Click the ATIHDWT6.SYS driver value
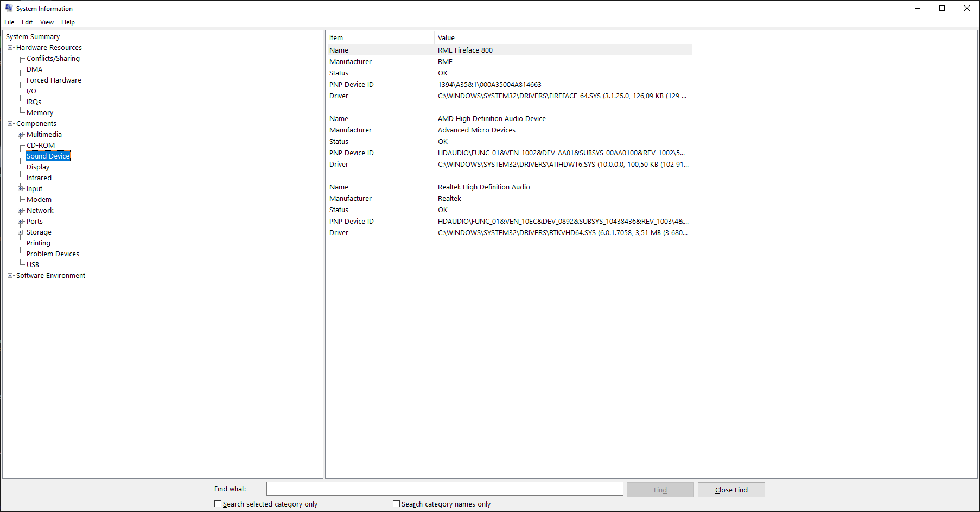 (x=563, y=164)
